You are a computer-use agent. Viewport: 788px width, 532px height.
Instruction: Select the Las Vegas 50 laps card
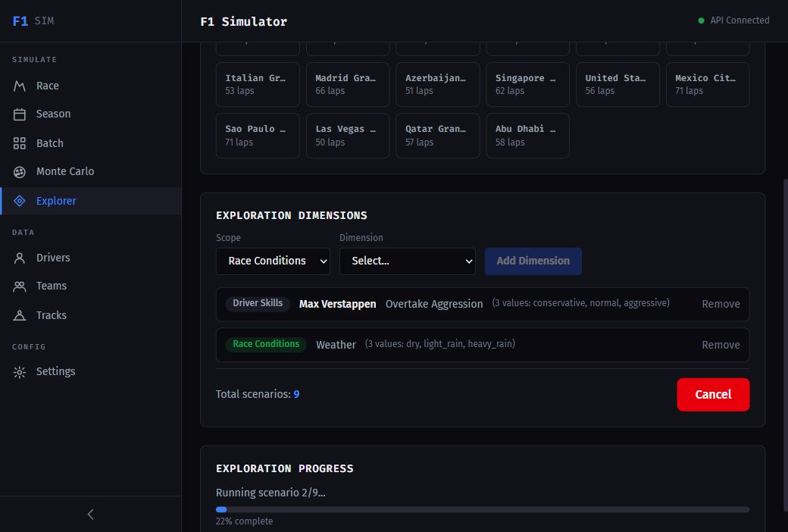point(348,136)
